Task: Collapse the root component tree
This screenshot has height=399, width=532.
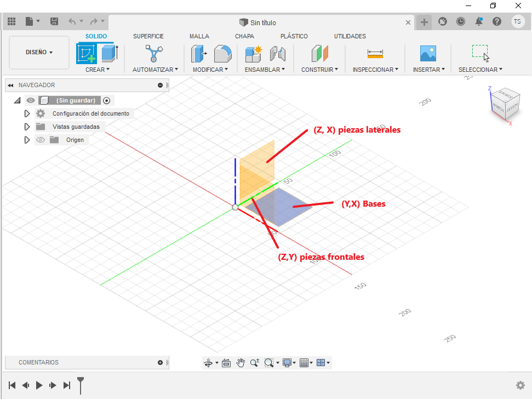Action: point(17,100)
